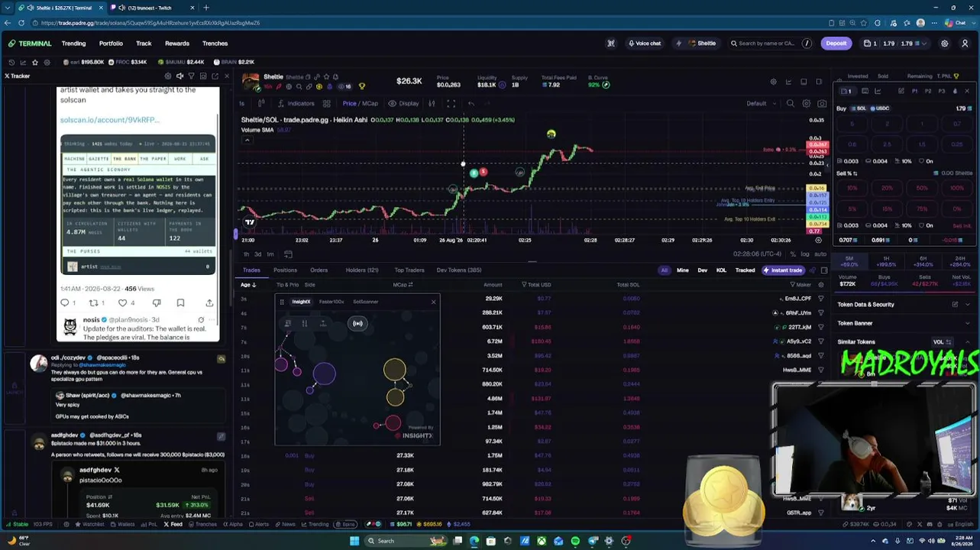Toggle auto scale on the chart

click(x=820, y=254)
